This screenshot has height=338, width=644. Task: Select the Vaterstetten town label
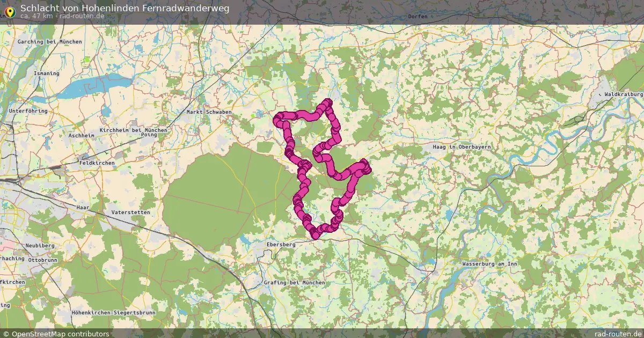(130, 212)
